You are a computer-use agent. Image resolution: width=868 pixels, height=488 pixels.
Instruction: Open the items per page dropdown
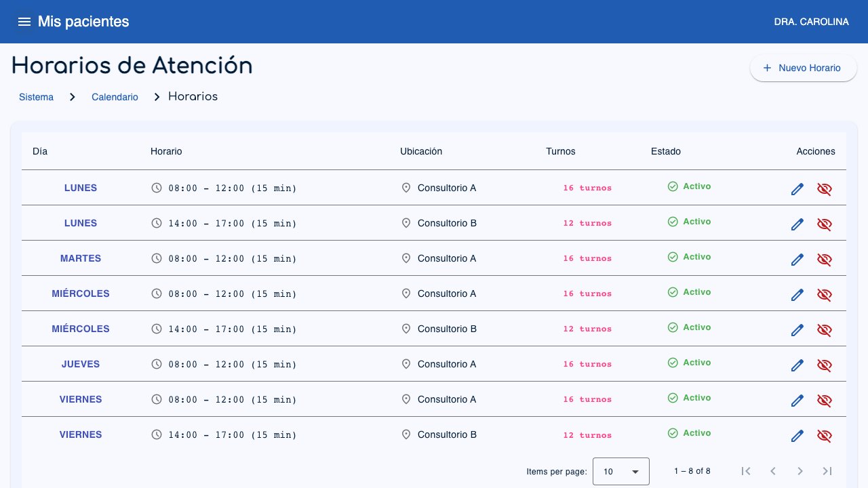pyautogui.click(x=621, y=471)
